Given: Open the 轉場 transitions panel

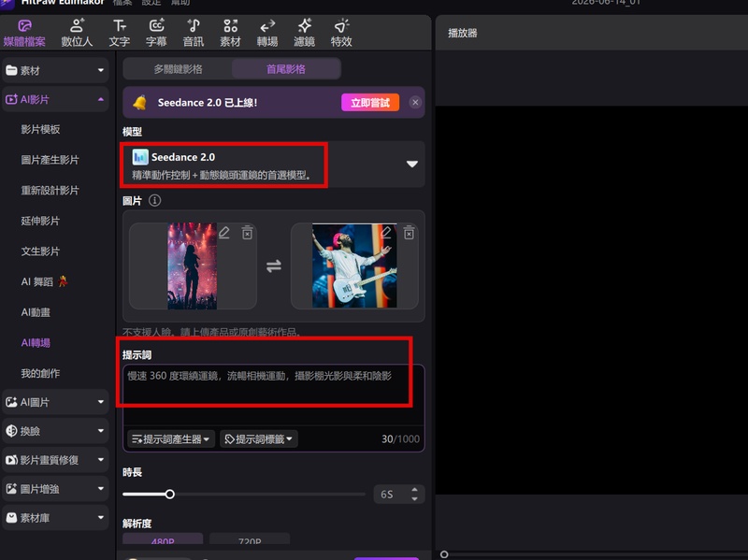Looking at the screenshot, I should [x=267, y=33].
